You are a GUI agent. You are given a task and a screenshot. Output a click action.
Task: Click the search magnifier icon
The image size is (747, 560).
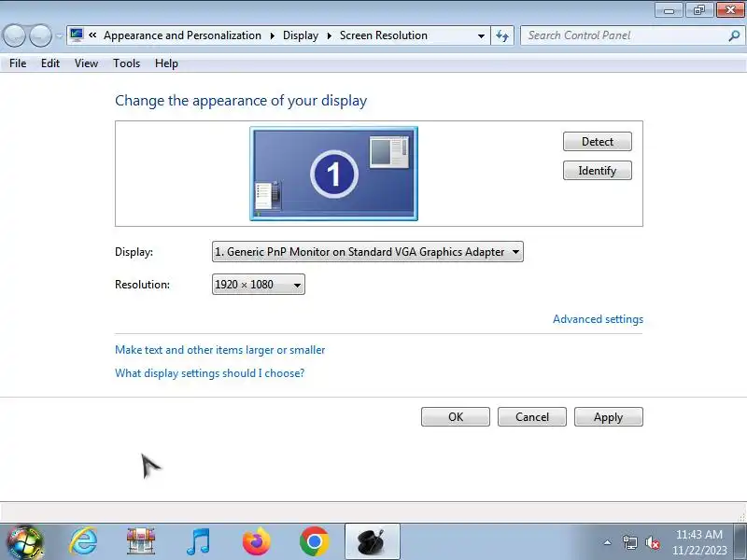[734, 35]
